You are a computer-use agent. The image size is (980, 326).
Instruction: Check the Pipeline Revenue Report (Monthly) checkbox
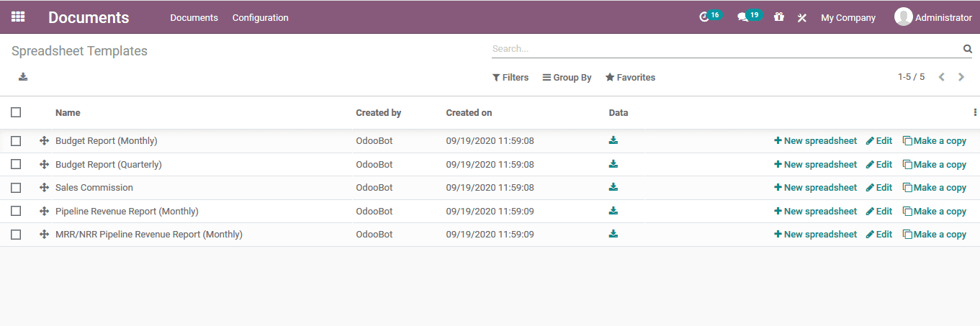[x=16, y=212]
